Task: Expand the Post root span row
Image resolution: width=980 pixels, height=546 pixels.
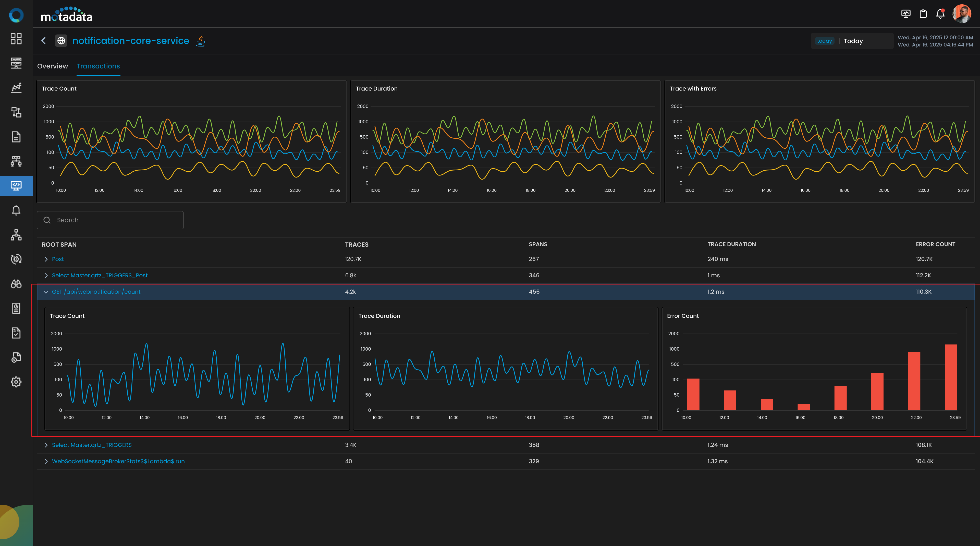Action: (x=46, y=259)
